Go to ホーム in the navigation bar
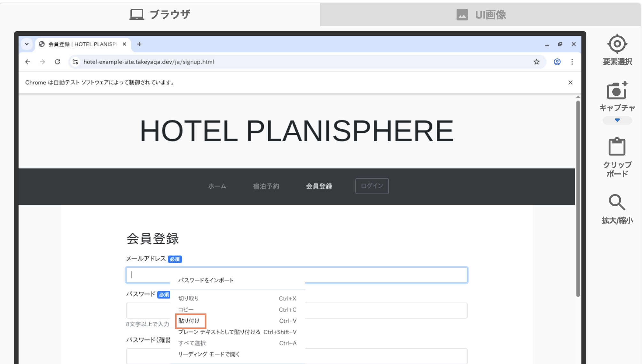The height and width of the screenshot is (364, 642). click(x=217, y=186)
